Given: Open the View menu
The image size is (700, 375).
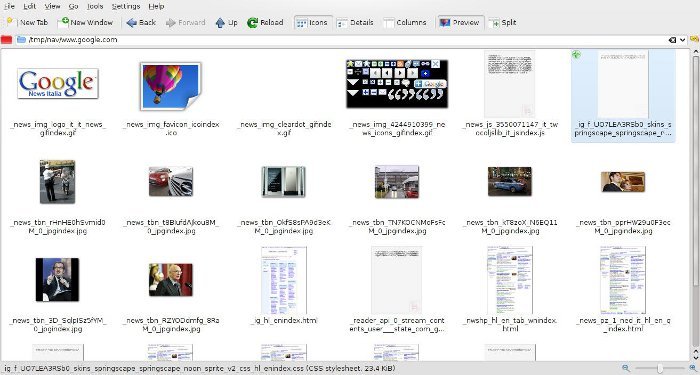Looking at the screenshot, I should pyautogui.click(x=52, y=6).
